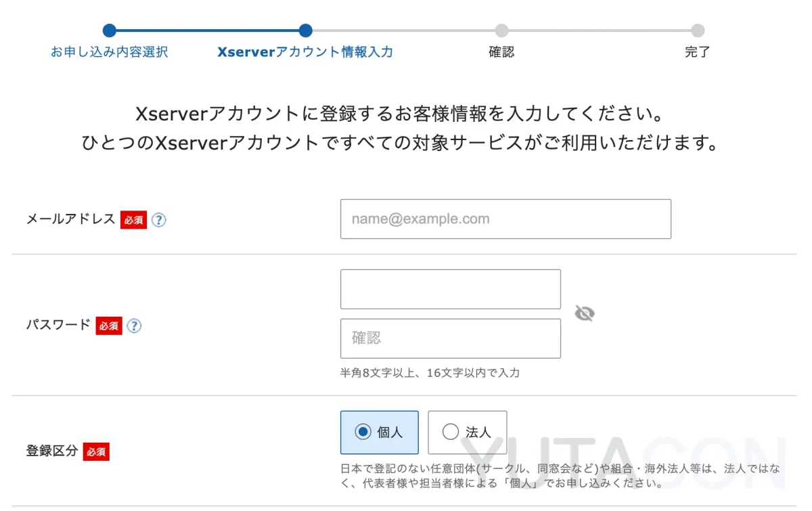Click the progress dot above Xserverアカウント情報入力
This screenshot has width=812, height=511.
[305, 30]
